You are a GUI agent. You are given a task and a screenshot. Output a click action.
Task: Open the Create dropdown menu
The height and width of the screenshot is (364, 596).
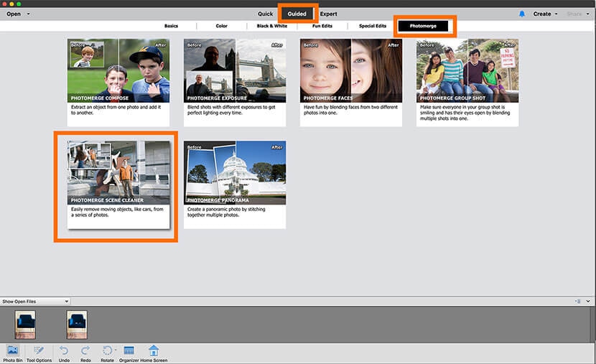(544, 14)
